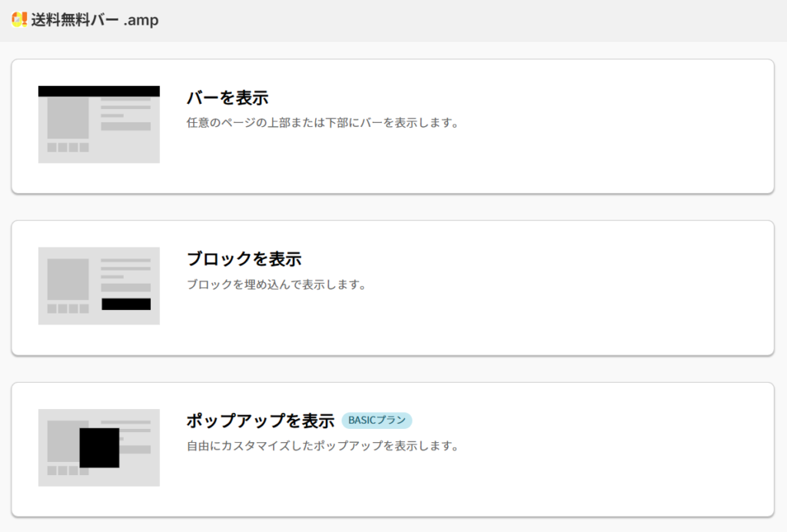Image resolution: width=787 pixels, height=532 pixels.
Task: Select the ブロックを表示 heading
Action: (244, 259)
